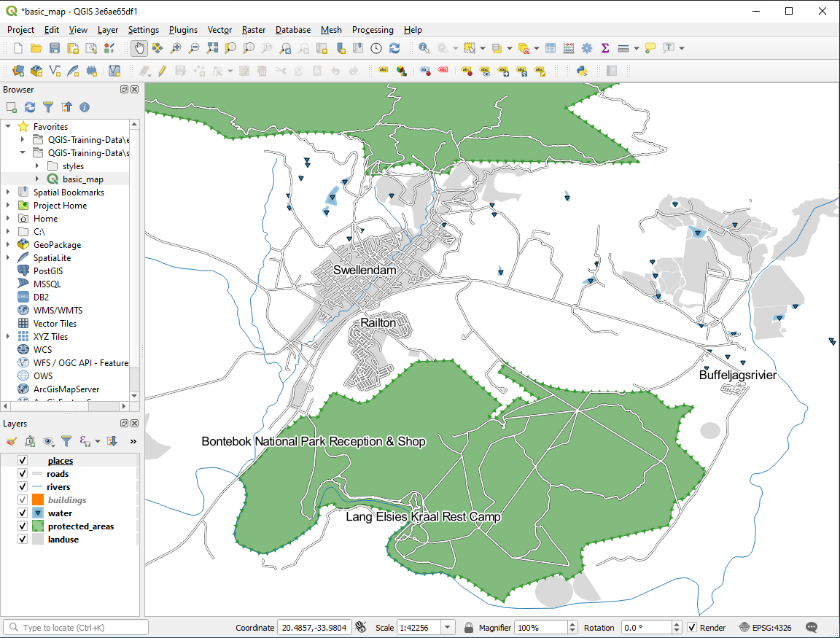Screen dimensions: 840x638
Task: Click the Zoom In magnifier tool
Action: (176, 48)
